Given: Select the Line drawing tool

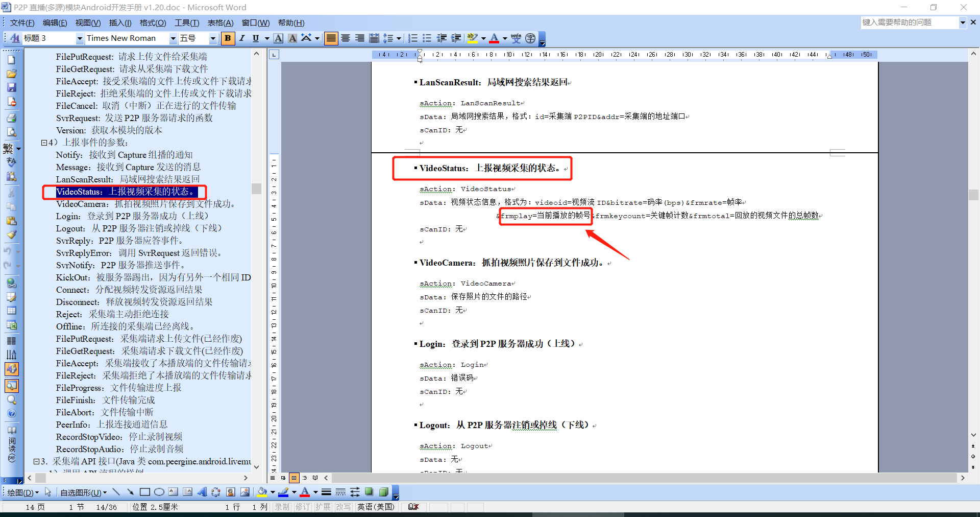Looking at the screenshot, I should pyautogui.click(x=116, y=492).
